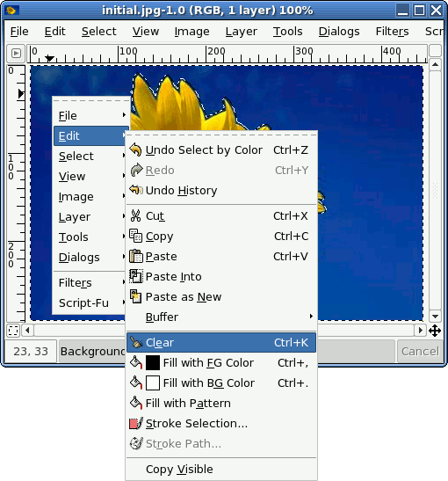Screen dimensions: 448x481
Task: Choose Stroke Selection... entry
Action: (221, 423)
